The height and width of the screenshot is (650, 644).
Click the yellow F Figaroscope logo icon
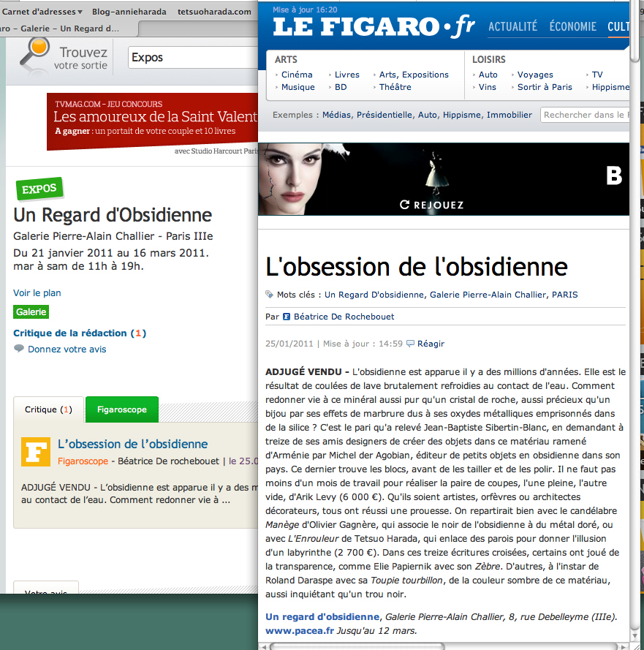click(36, 452)
